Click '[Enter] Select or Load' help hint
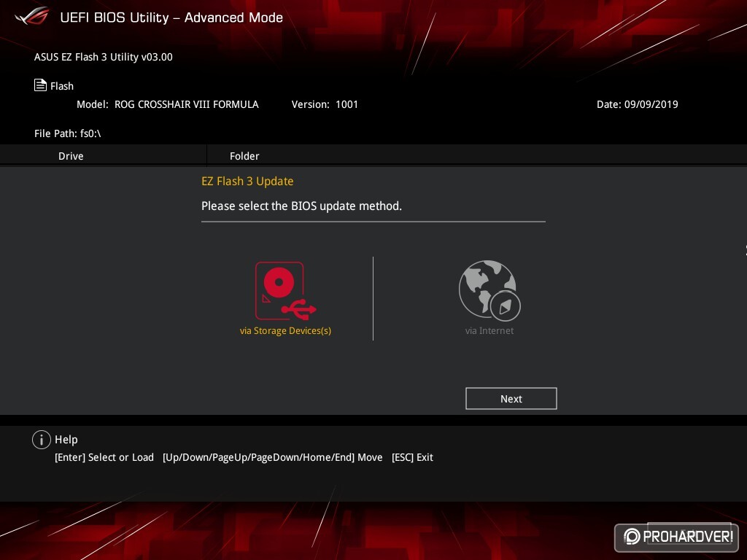Screen dimensions: 747x560 pyautogui.click(x=104, y=457)
